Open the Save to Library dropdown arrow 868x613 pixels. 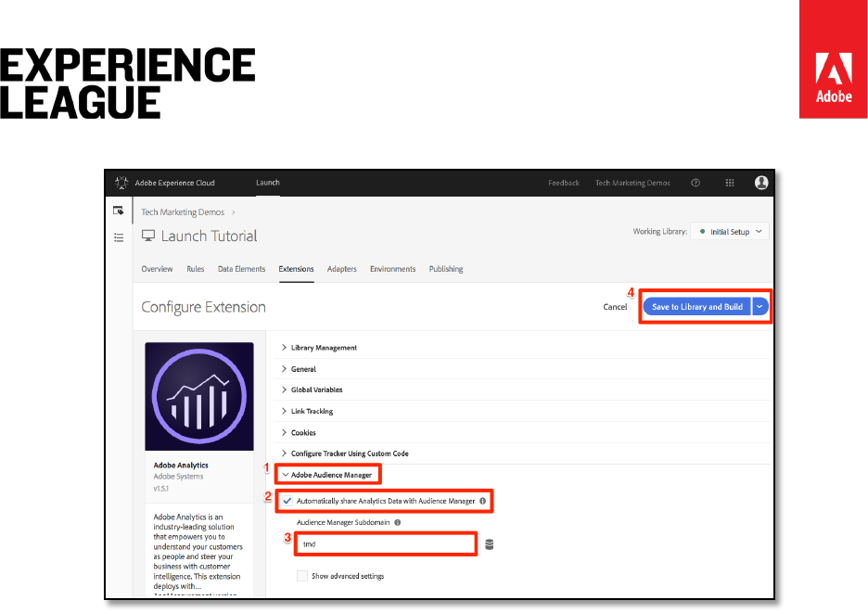(x=760, y=306)
